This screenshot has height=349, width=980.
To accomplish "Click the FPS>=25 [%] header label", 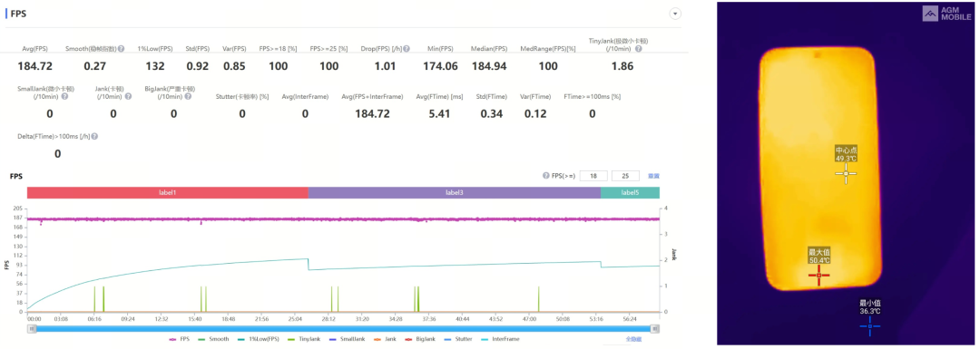I will pyautogui.click(x=329, y=48).
